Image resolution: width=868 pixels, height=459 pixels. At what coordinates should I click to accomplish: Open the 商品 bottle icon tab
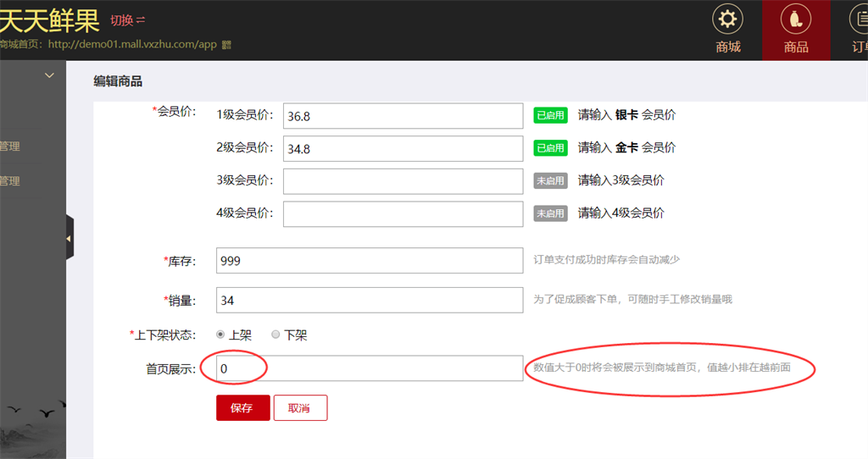coord(795,19)
